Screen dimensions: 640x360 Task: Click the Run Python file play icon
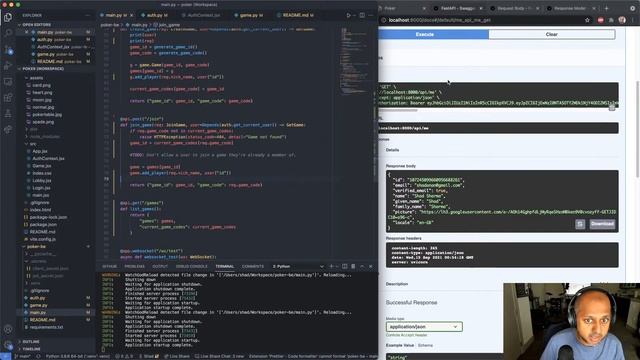349,15
